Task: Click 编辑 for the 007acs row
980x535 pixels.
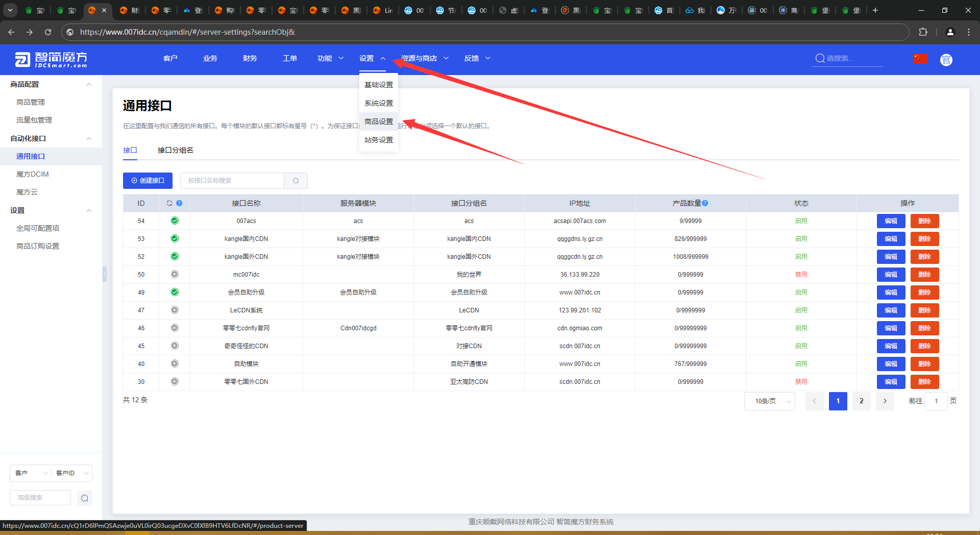Action: [891, 221]
